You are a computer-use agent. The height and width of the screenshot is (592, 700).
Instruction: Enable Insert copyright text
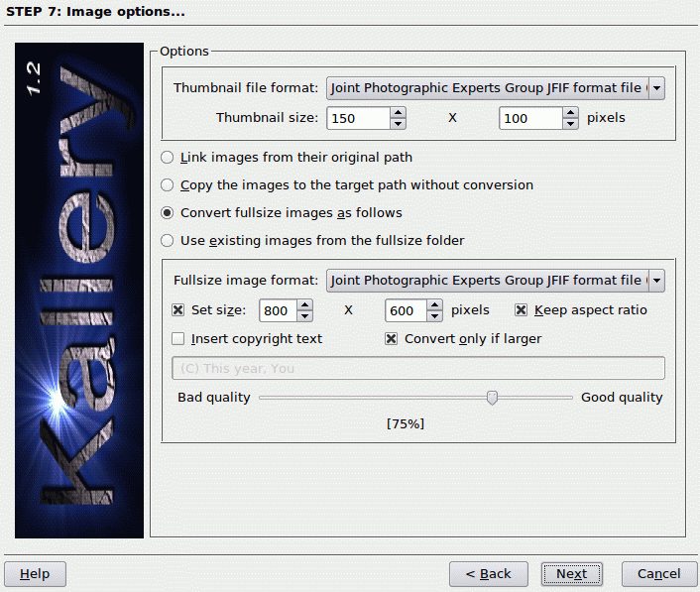(x=178, y=339)
